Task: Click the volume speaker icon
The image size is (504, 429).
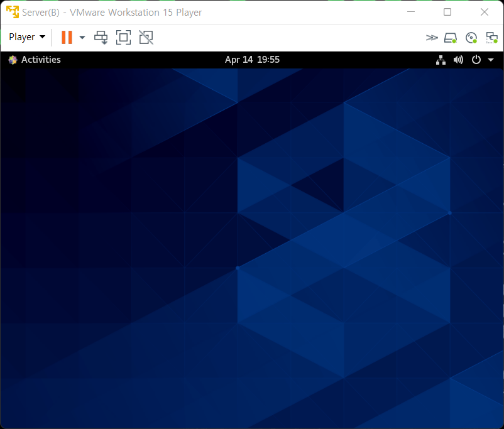Action: coord(458,60)
